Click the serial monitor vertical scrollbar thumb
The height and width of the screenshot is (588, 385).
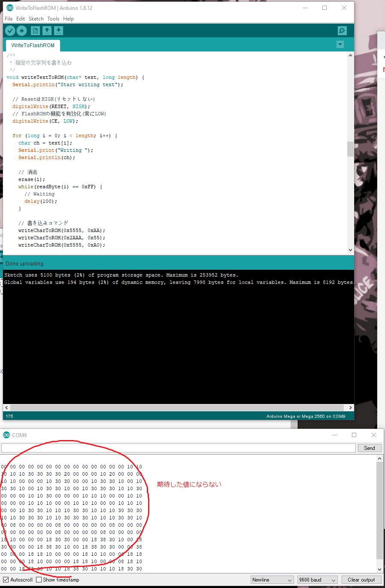tap(379, 511)
